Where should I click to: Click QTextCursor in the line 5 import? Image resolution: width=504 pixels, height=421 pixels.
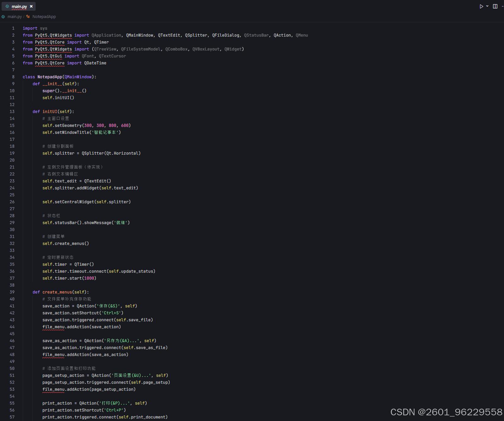pyautogui.click(x=112, y=56)
